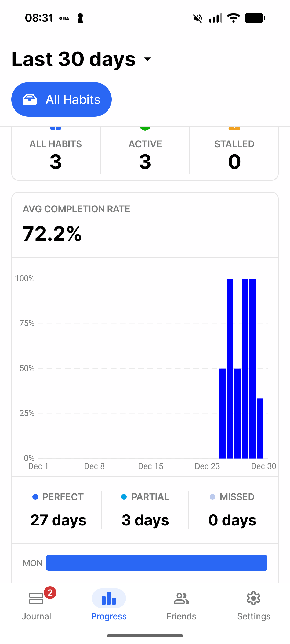Tap the Progress bar-chart icon

point(109,598)
